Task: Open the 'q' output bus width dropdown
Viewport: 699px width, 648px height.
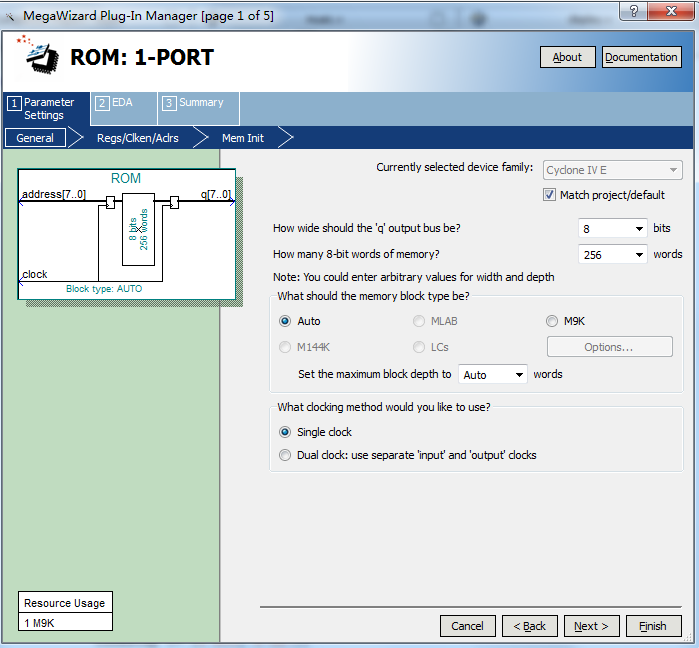Action: (639, 229)
